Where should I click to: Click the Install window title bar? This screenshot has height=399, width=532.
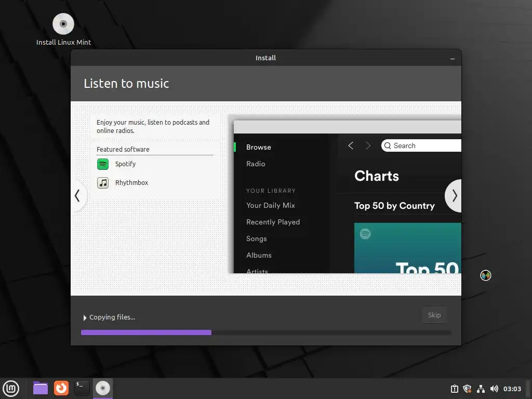(265, 58)
